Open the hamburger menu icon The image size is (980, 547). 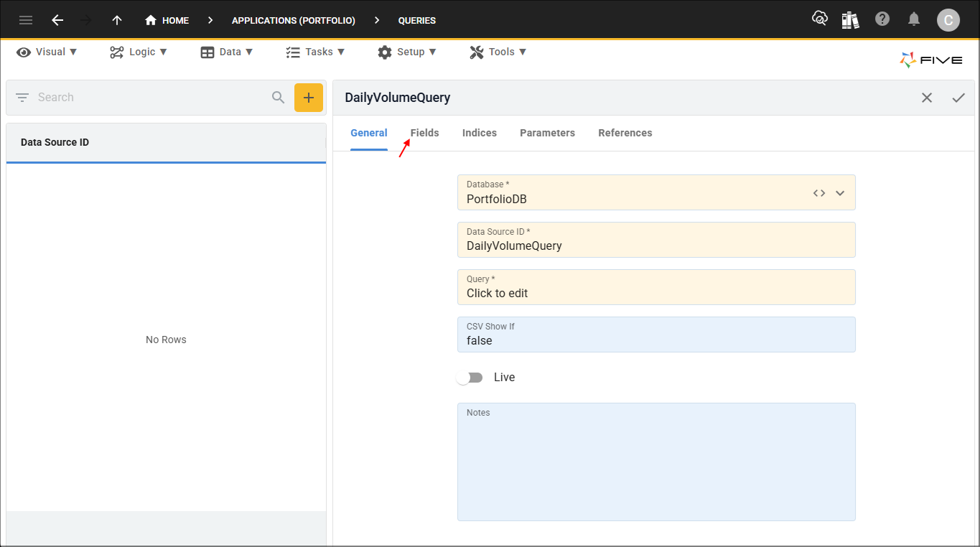pyautogui.click(x=26, y=20)
